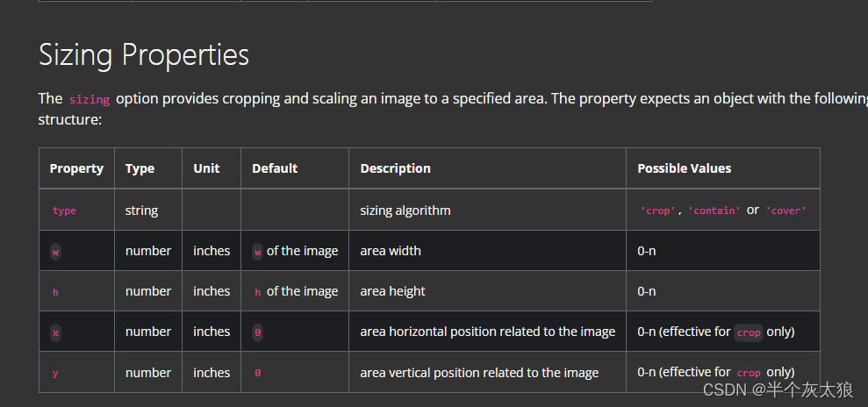Select the 'type' property code cell

point(64,211)
